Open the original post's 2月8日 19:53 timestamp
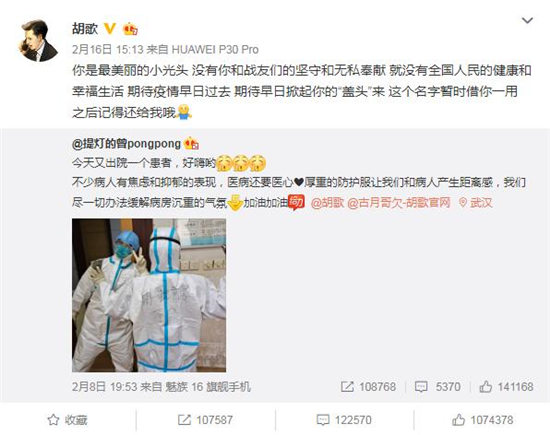Screen dimensions: 550x435 [x=104, y=387]
